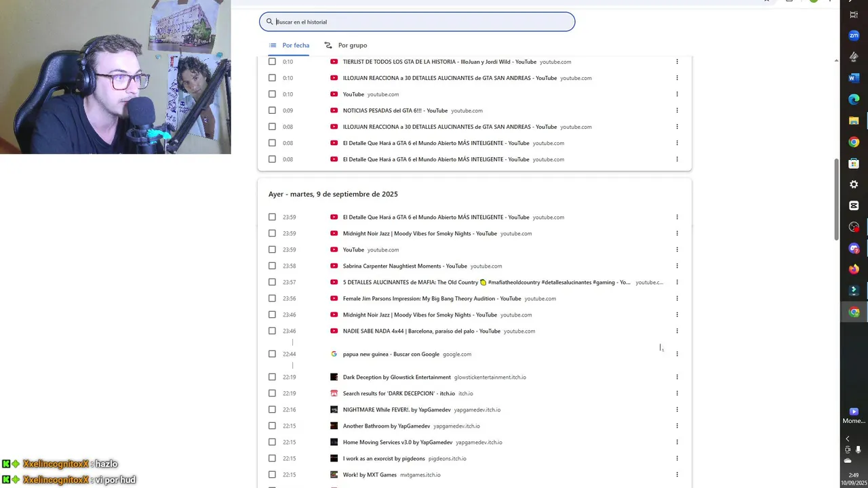This screenshot has height=488, width=868.
Task: Open File Explorer from the taskbar
Action: click(854, 121)
